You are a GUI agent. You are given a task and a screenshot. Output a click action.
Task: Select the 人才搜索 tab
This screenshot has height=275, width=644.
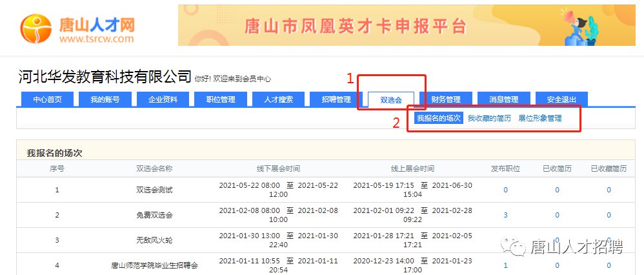[x=279, y=99]
